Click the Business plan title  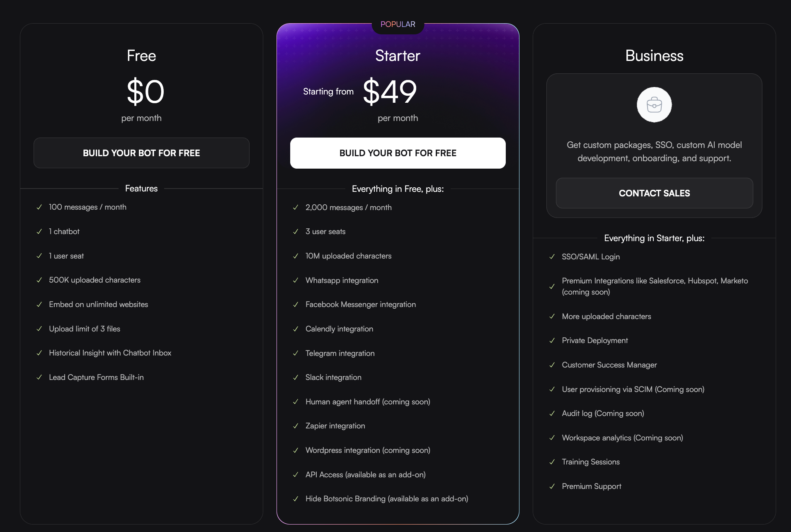(x=654, y=56)
